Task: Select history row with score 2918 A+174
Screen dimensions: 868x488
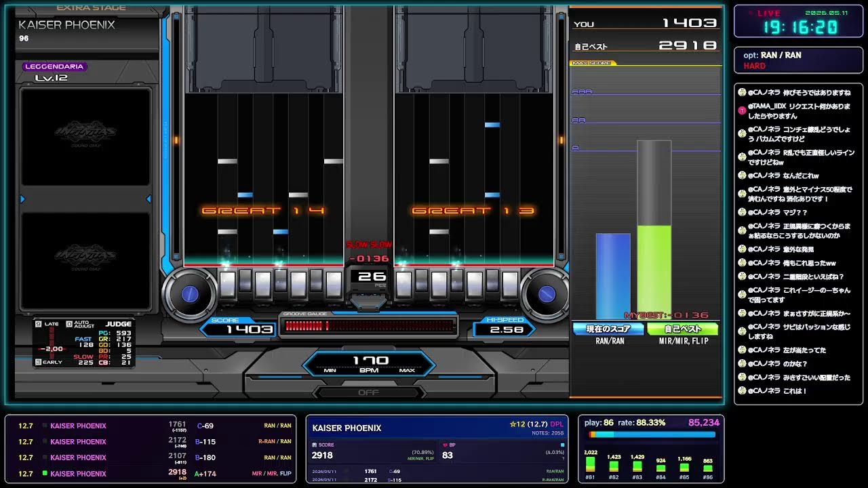Action: [x=152, y=473]
